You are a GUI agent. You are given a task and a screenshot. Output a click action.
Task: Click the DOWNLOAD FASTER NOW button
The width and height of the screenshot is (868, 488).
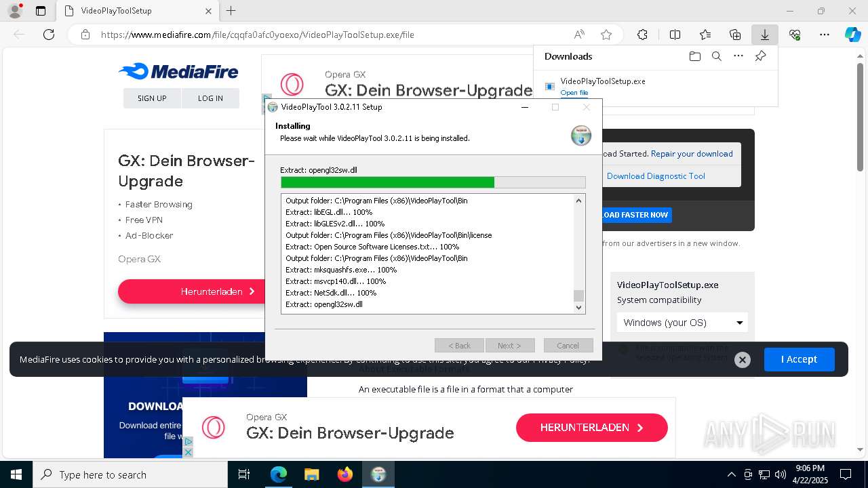pyautogui.click(x=635, y=215)
